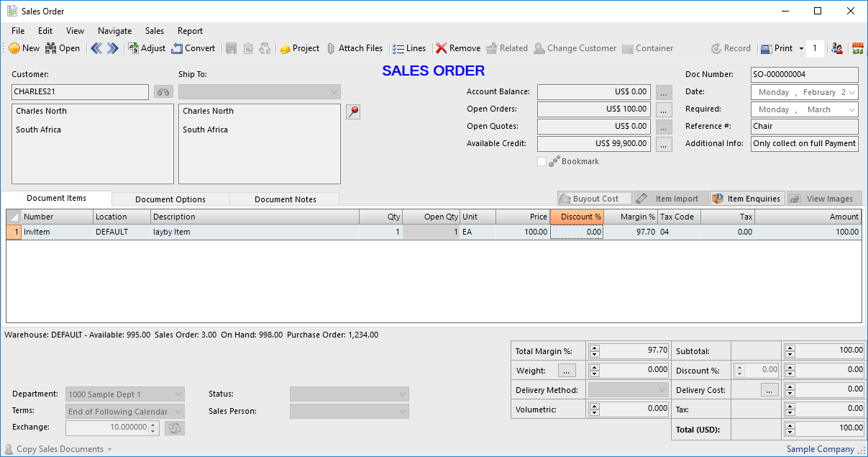Click the Reference # input field

804,127
